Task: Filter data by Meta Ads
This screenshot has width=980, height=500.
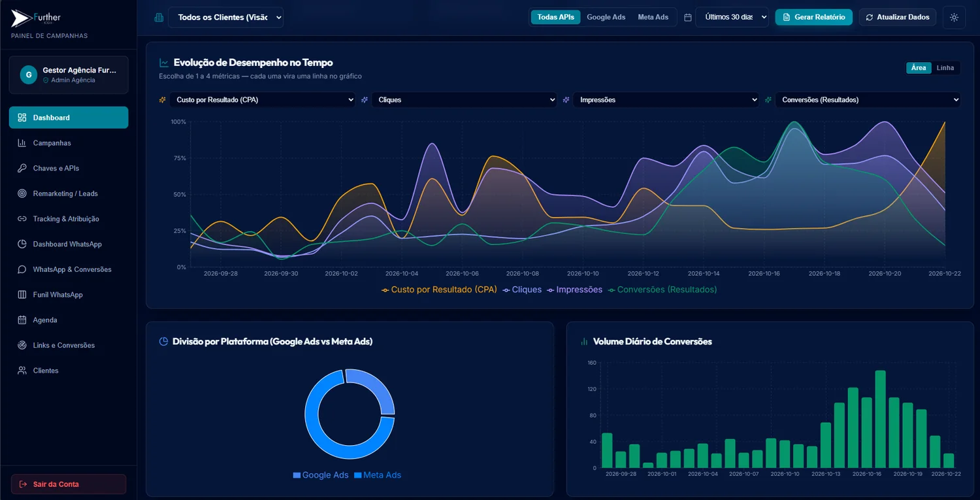Action: pos(653,17)
